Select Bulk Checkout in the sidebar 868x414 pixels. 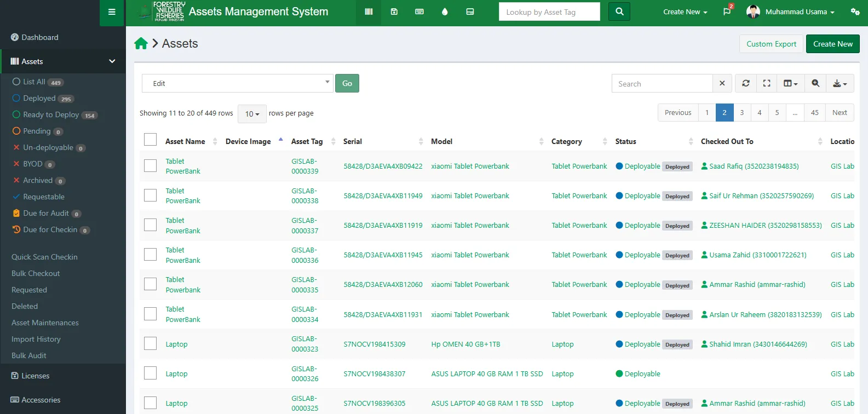(36, 273)
